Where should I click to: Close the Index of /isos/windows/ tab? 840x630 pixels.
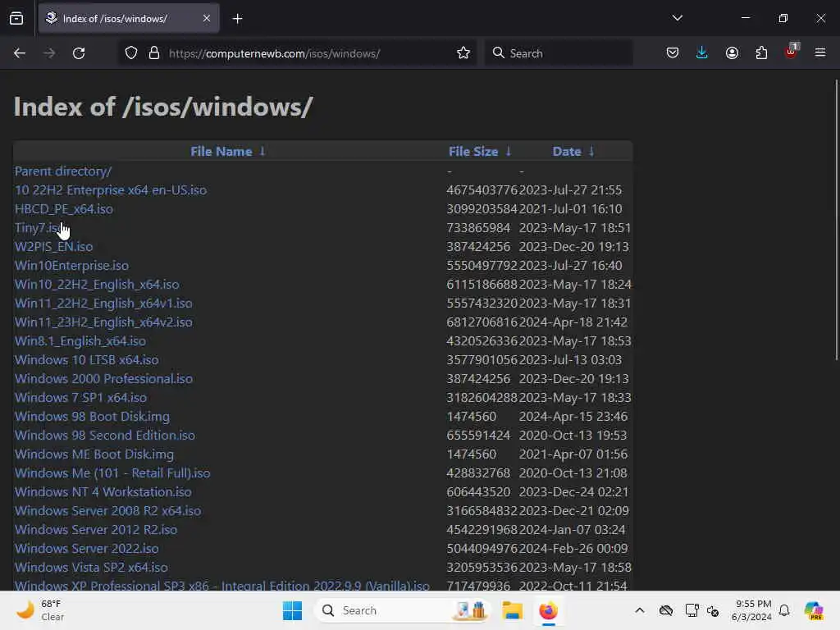pyautogui.click(x=207, y=18)
